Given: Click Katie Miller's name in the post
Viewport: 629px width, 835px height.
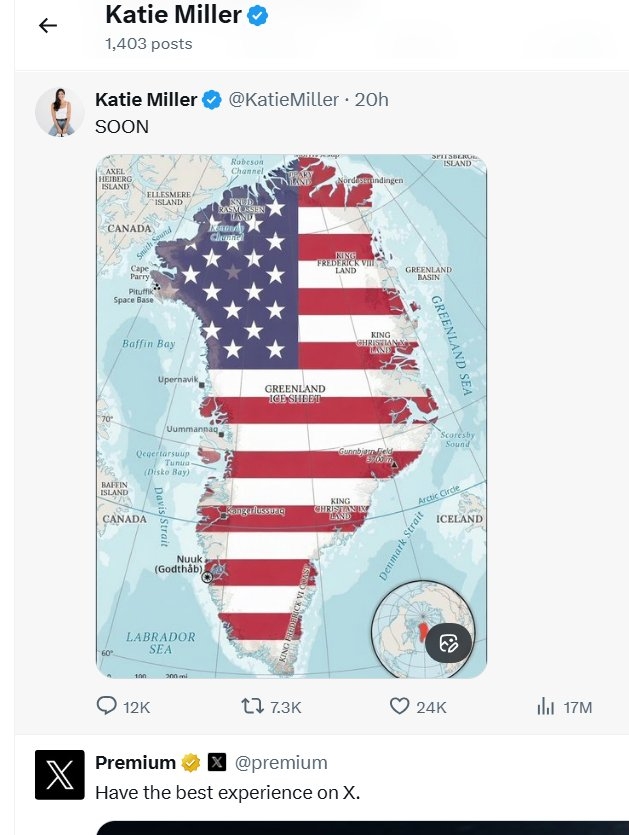Looking at the screenshot, I should point(145,99).
